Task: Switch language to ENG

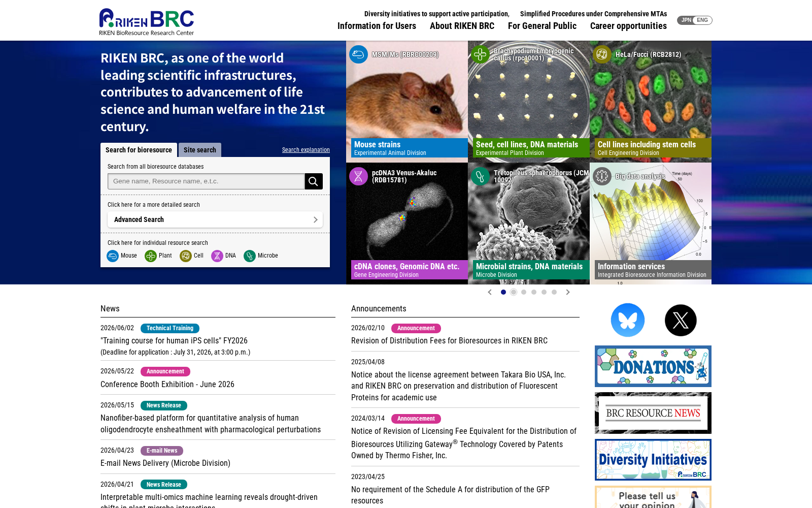Action: click(x=702, y=20)
